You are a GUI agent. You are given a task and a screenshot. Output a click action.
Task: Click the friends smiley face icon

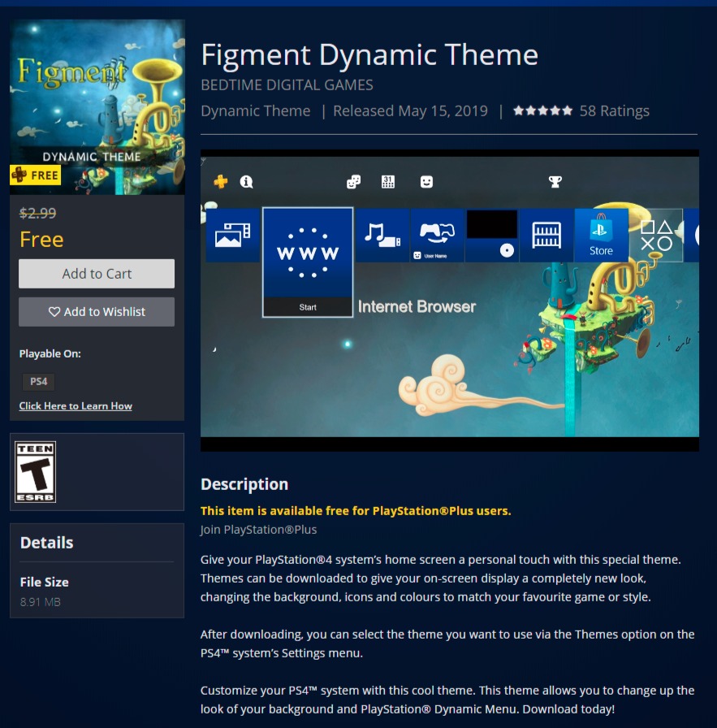[x=426, y=181]
